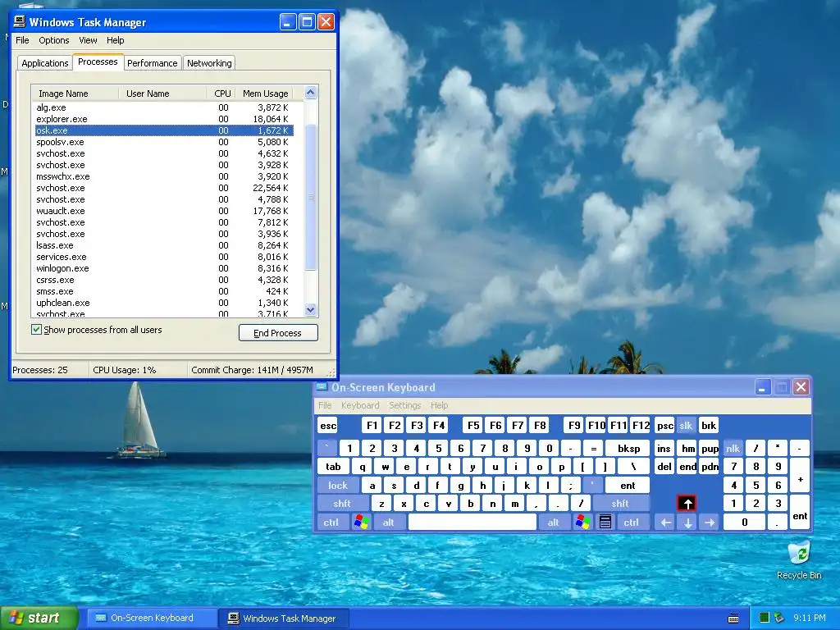The image size is (840, 630).
Task: Switch to the Performance tab
Action: [x=152, y=63]
